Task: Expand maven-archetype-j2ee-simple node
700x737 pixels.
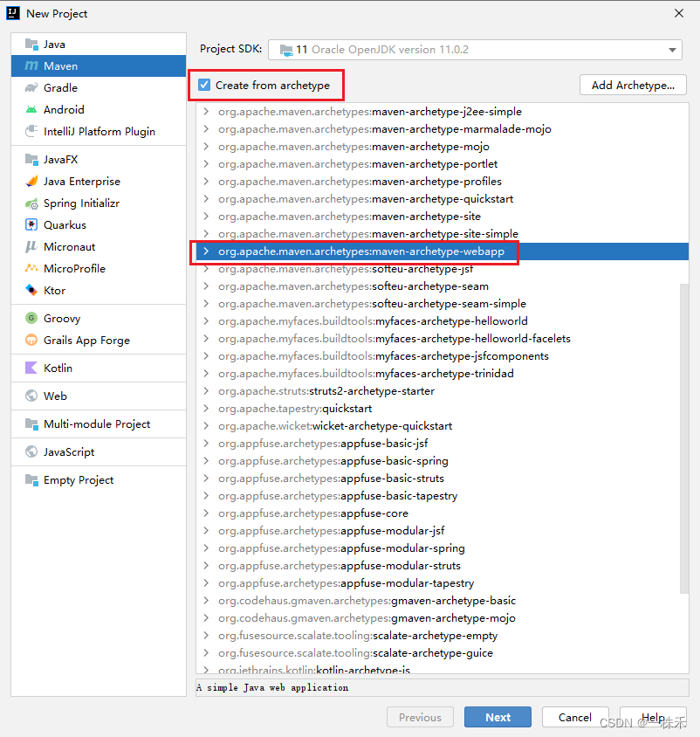Action: 206,112
